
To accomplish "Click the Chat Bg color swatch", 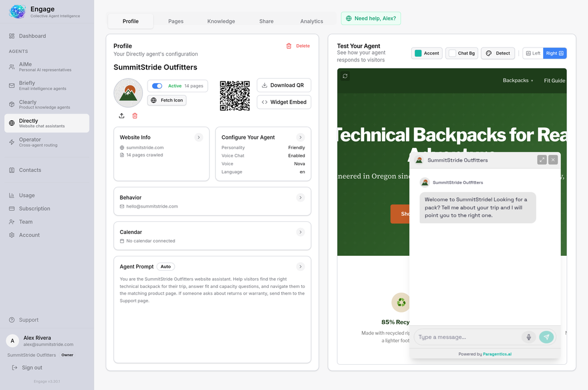I will tap(452, 53).
